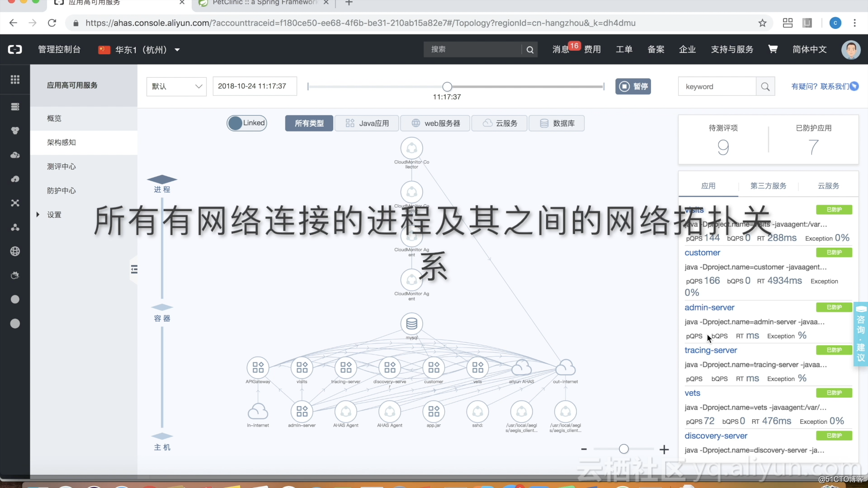Open 防护中心 in the side menu

84,191
